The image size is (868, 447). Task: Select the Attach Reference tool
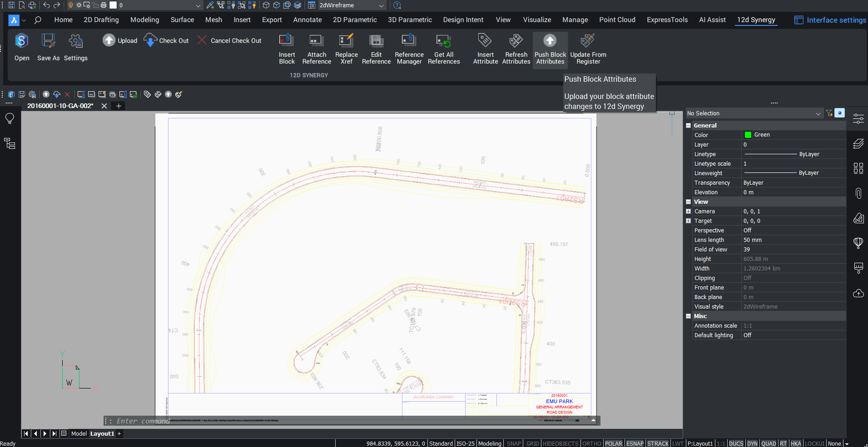[x=317, y=49]
